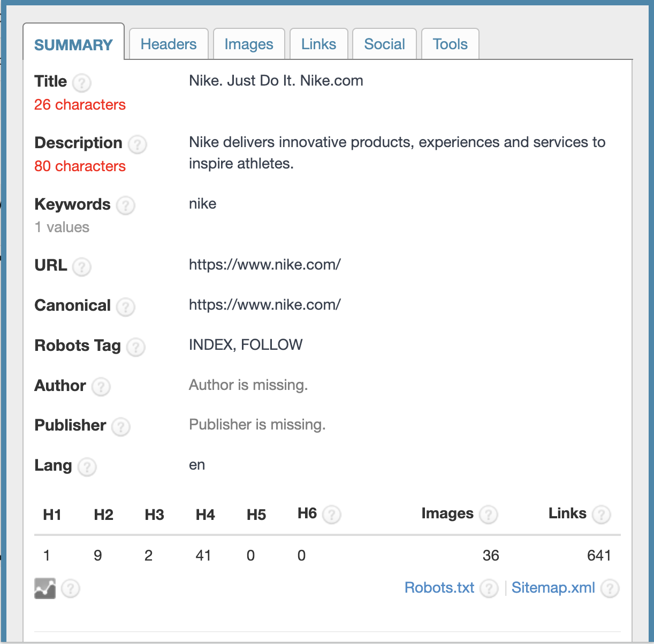Image resolution: width=654 pixels, height=644 pixels.
Task: View the Sitemap.xml file
Action: 553,588
